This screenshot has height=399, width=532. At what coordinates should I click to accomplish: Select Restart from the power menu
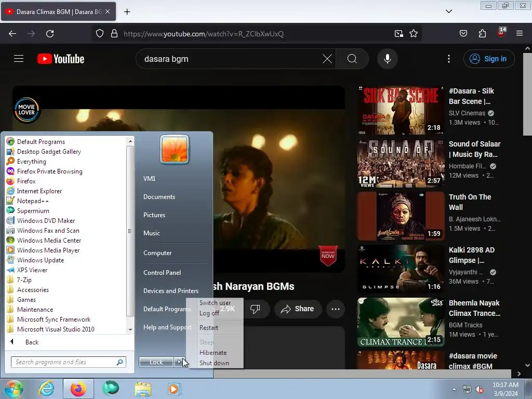209,328
